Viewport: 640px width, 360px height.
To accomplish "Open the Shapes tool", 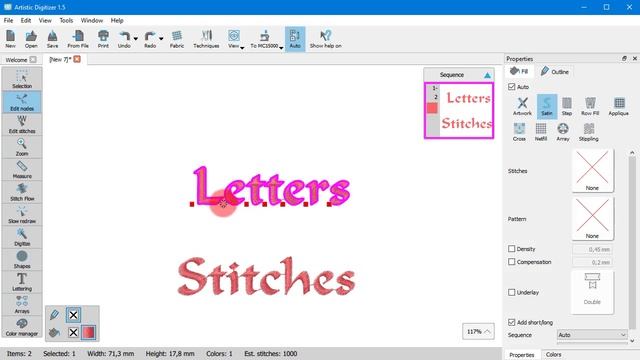I will (x=22, y=259).
